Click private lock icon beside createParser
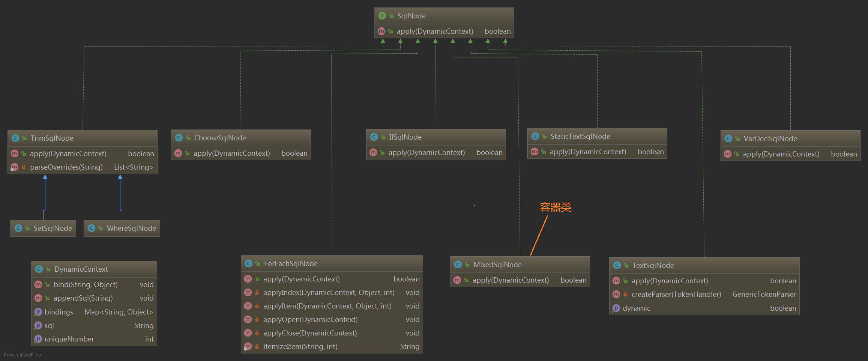 tap(625, 294)
